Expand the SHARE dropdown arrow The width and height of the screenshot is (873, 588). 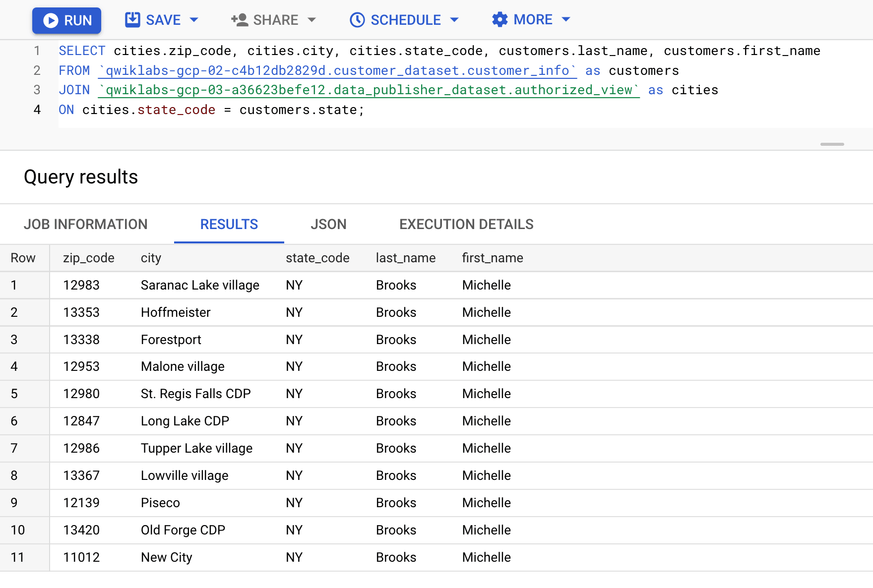[312, 20]
